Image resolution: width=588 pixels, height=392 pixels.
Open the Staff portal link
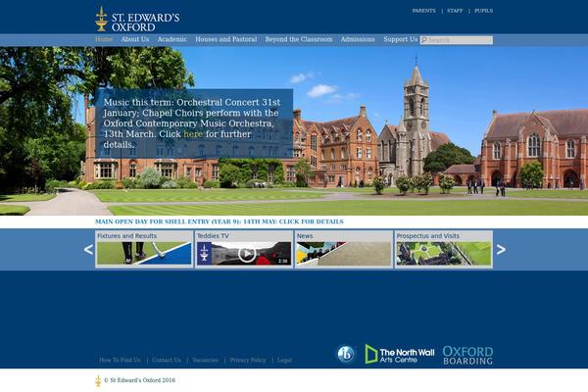tap(455, 11)
